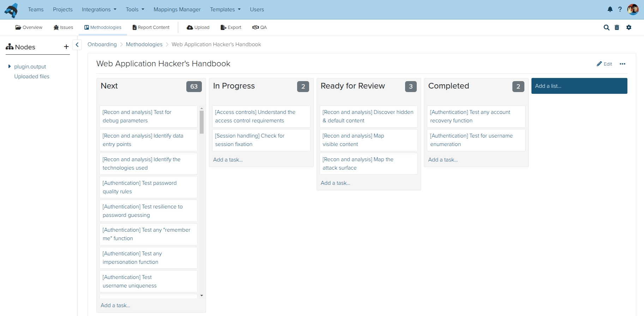Screen dimensions: 644x316
Task: Open 'Test any impersonation function' card
Action: click(149, 258)
